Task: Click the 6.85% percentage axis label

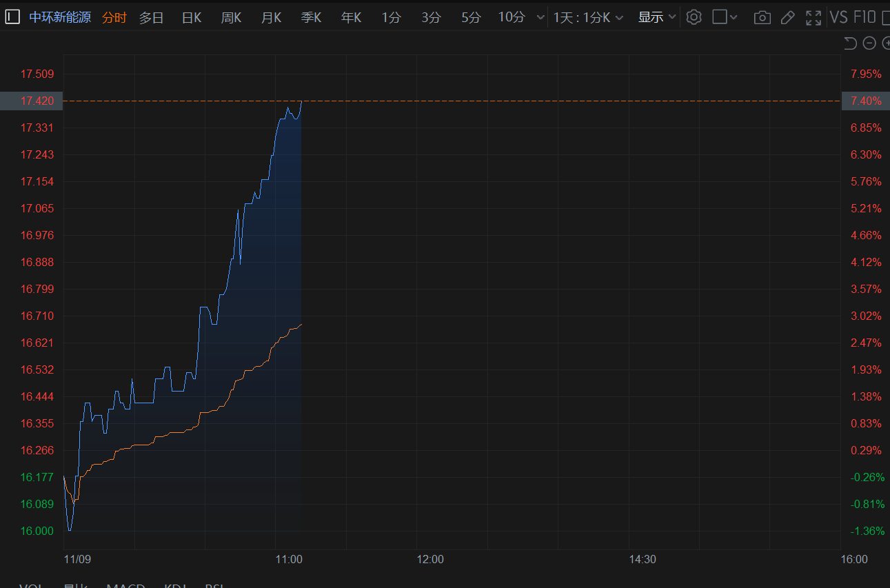Action: coord(866,128)
